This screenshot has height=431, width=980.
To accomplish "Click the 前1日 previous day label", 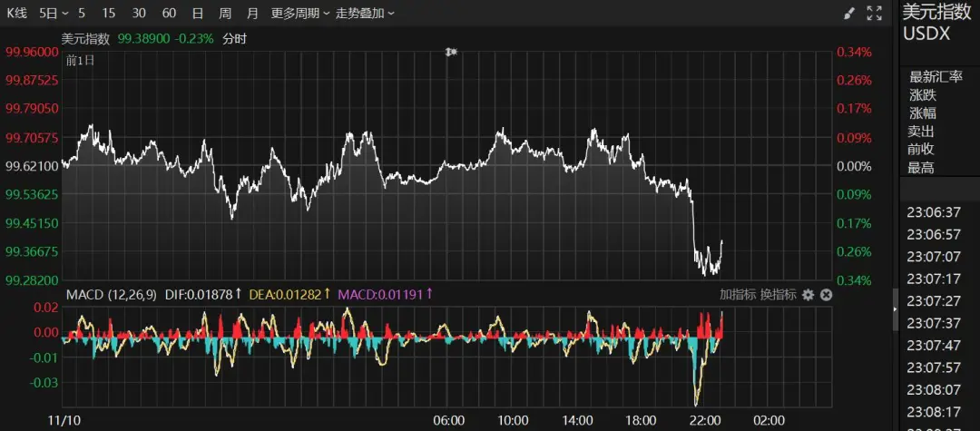I will point(80,60).
